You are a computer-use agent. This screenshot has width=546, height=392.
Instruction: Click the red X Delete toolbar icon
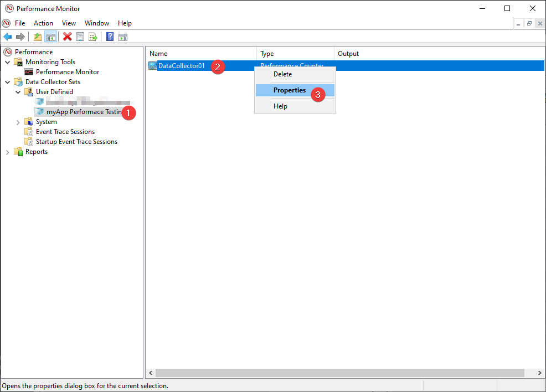click(x=67, y=37)
